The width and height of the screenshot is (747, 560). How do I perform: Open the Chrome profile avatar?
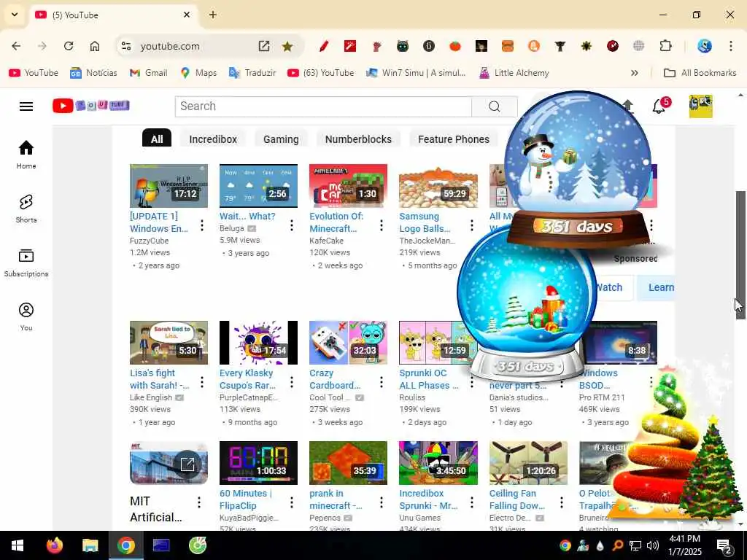[705, 46]
